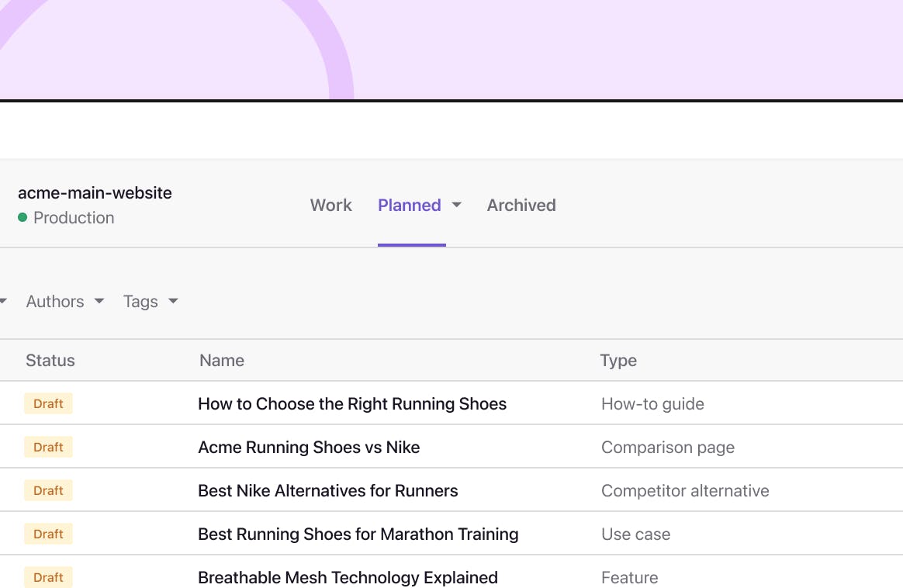The image size is (903, 588).
Task: Open the Authors filter dropdown
Action: 64,301
